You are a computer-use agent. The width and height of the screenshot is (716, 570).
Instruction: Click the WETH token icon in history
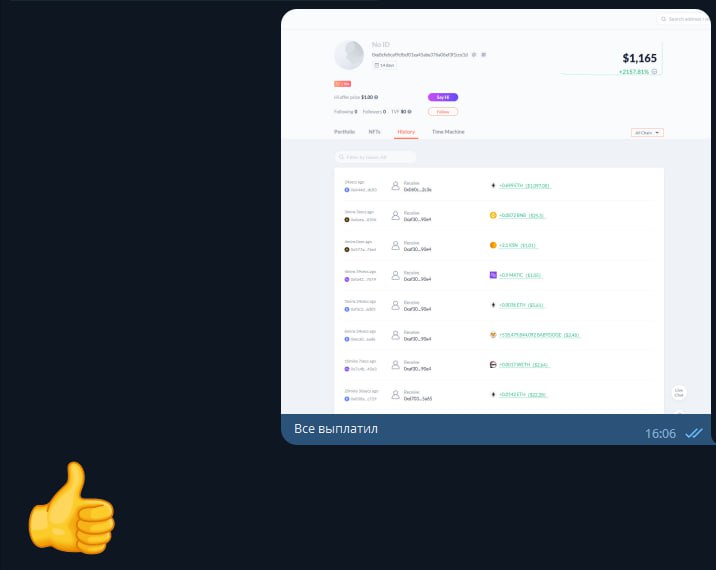click(x=492, y=365)
